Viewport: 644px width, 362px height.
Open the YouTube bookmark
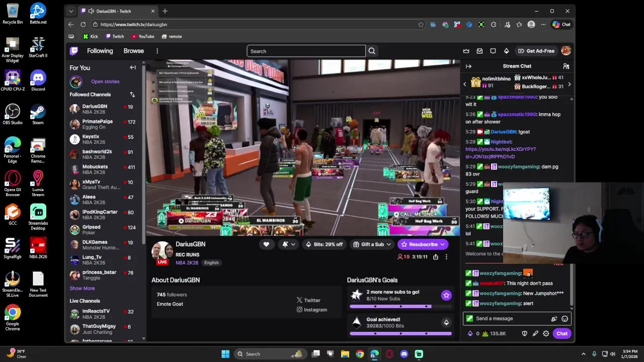pos(143,36)
